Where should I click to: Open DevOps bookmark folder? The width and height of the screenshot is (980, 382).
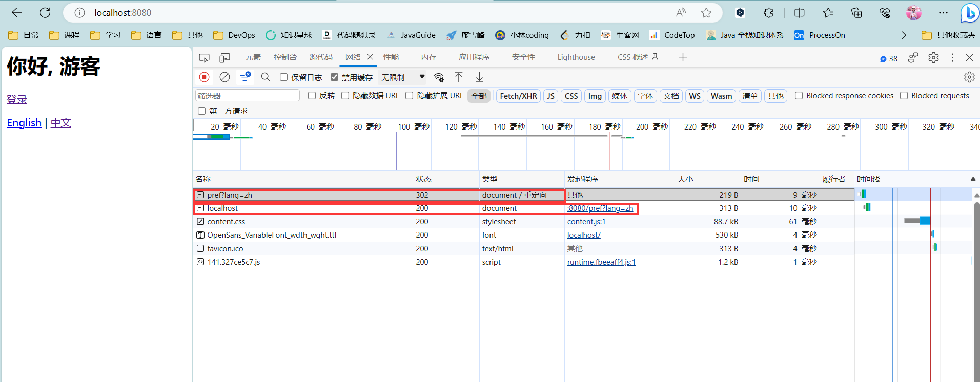(x=234, y=35)
